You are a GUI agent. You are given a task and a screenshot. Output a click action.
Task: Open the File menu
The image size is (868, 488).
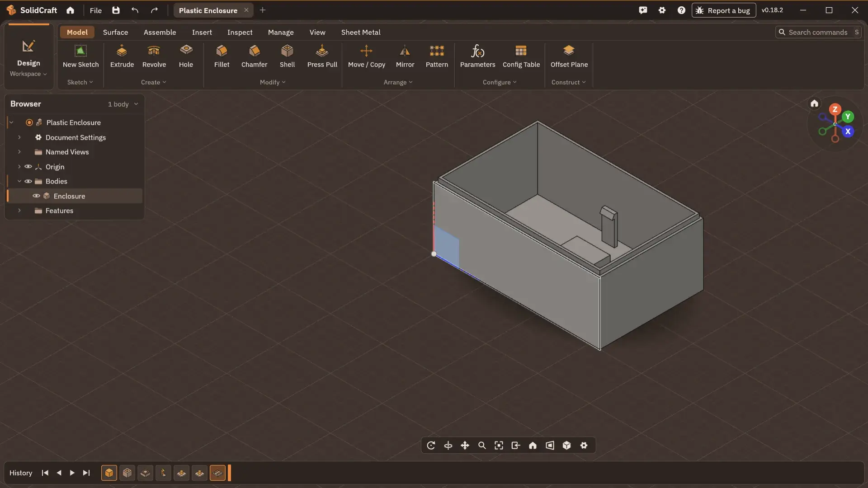(95, 10)
